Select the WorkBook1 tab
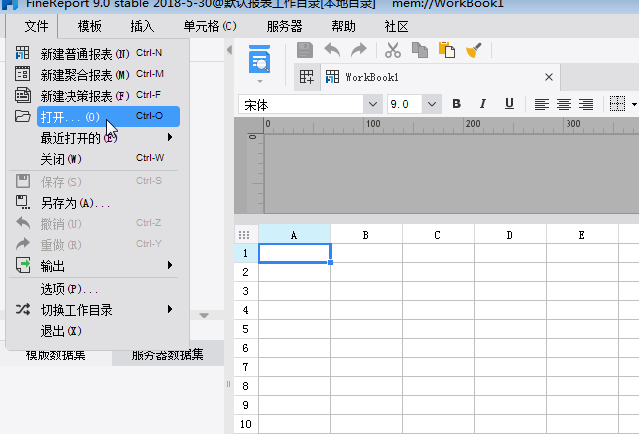The image size is (639, 434). pyautogui.click(x=440, y=77)
